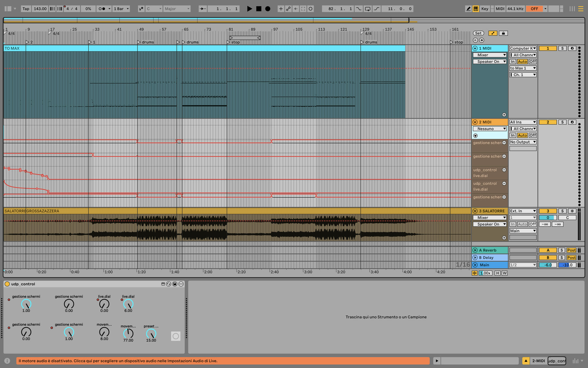
Task: Jump to next locator arrow
Action: 482,40
